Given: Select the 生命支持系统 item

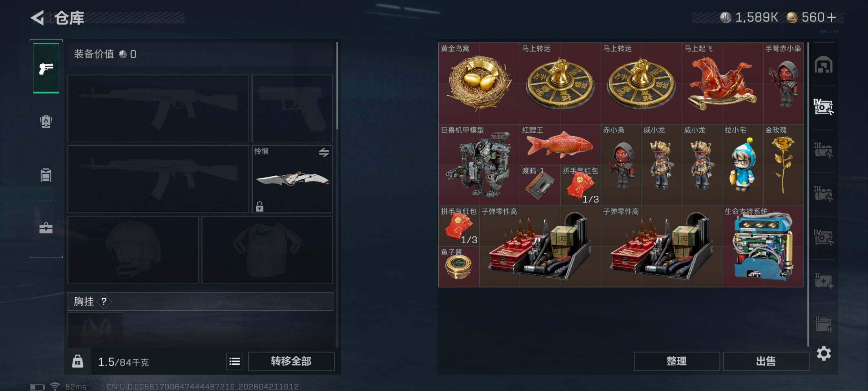Looking at the screenshot, I should click(763, 246).
